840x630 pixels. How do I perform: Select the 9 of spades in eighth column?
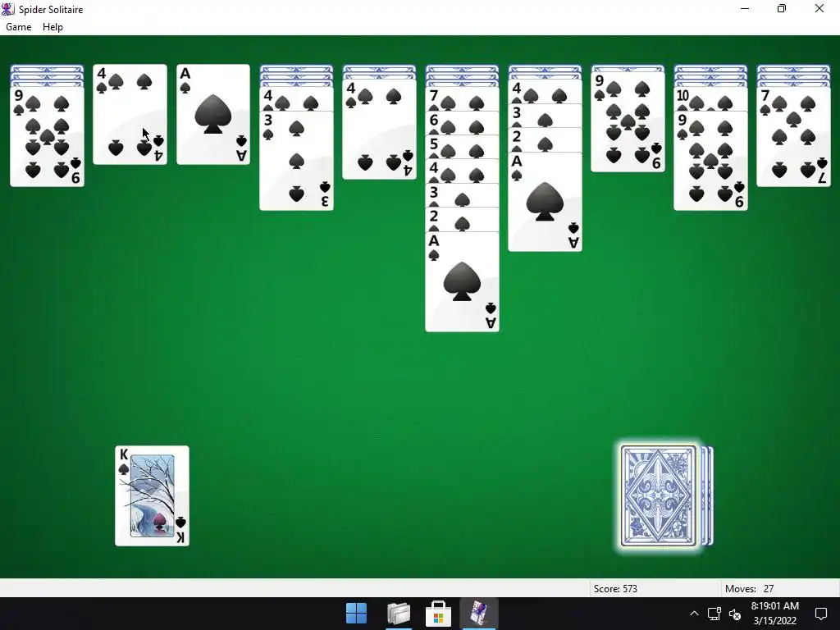628,121
